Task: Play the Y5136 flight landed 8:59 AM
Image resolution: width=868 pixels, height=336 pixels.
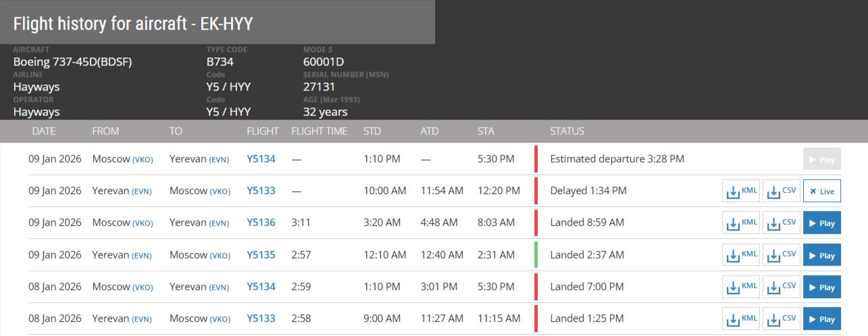Action: 821,223
